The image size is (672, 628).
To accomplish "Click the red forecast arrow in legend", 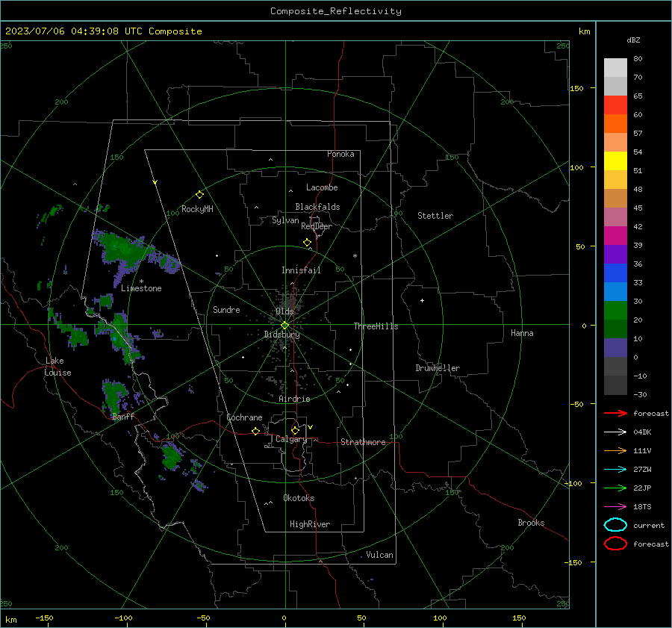I will tap(615, 413).
